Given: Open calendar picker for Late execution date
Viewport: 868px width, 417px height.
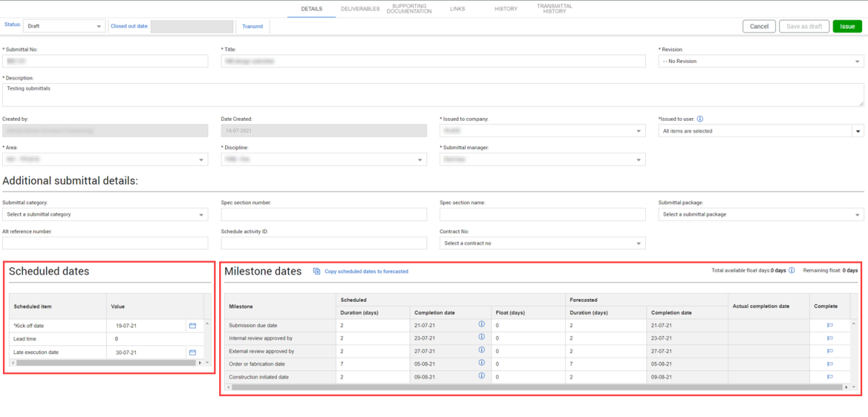Looking at the screenshot, I should [x=192, y=353].
